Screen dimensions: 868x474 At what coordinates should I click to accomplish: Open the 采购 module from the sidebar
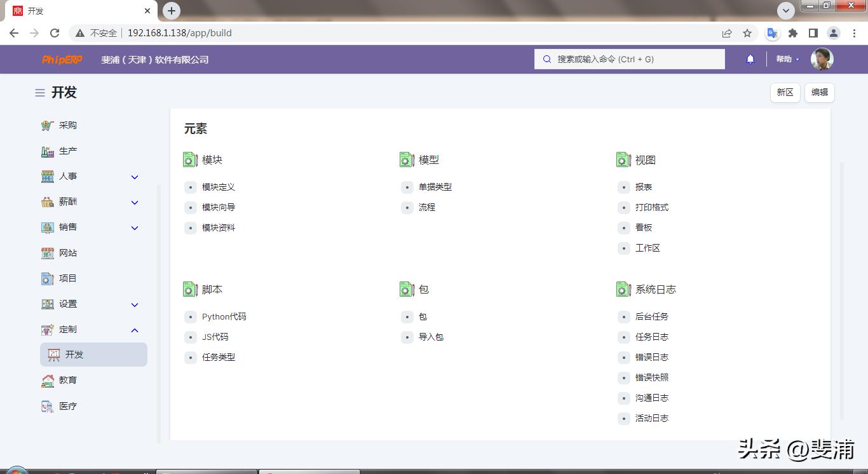point(67,125)
